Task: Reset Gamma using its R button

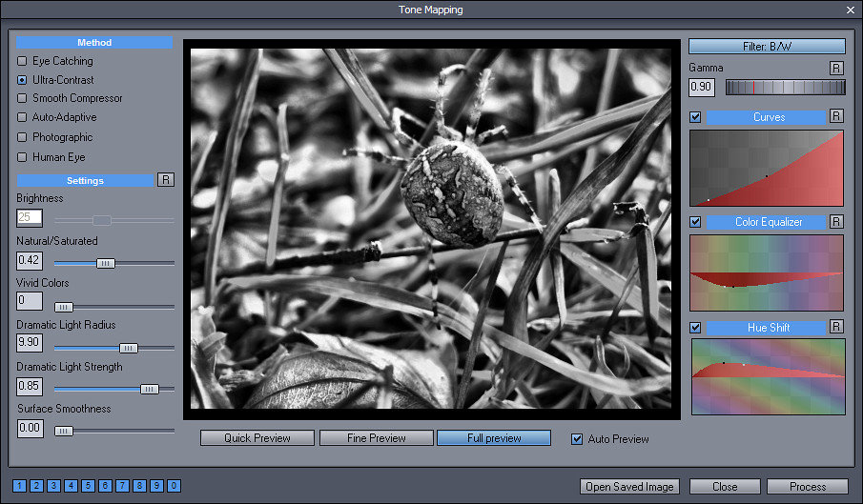Action: pos(836,69)
